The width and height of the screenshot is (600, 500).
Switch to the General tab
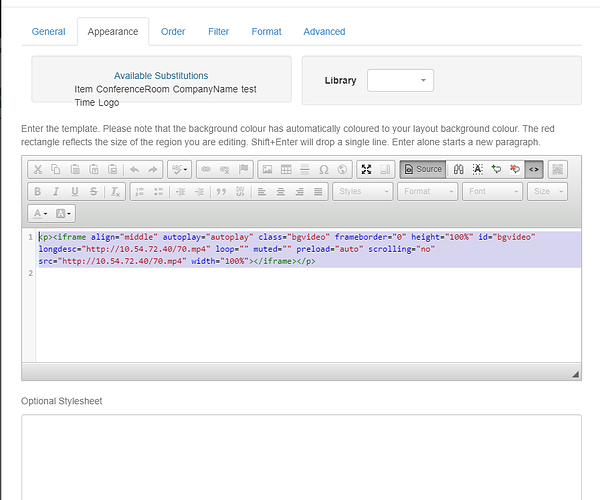click(x=49, y=32)
